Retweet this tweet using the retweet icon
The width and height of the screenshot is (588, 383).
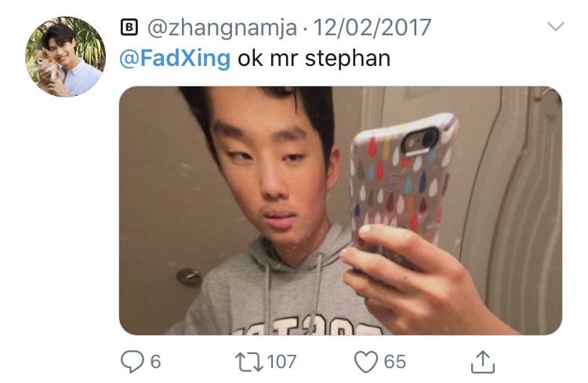pyautogui.click(x=249, y=362)
